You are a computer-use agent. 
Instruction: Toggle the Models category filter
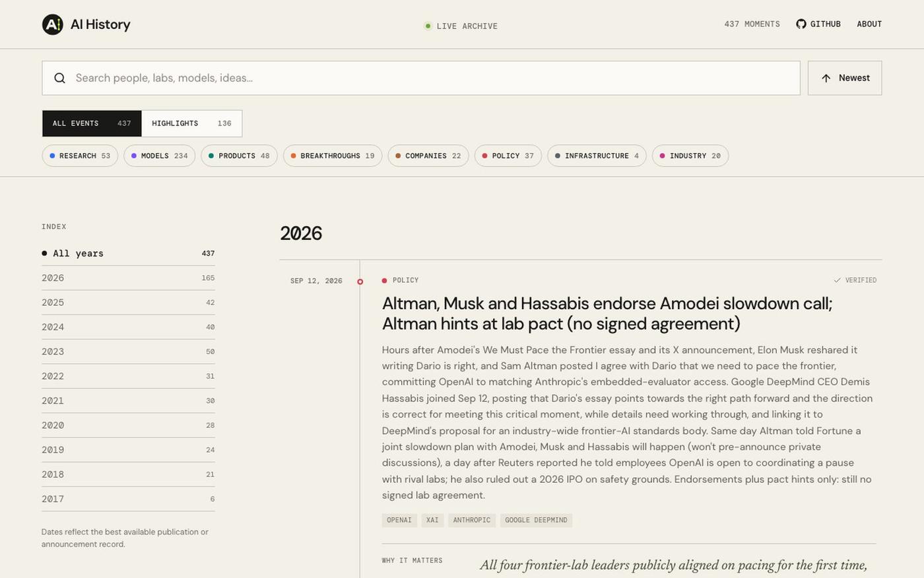click(159, 156)
